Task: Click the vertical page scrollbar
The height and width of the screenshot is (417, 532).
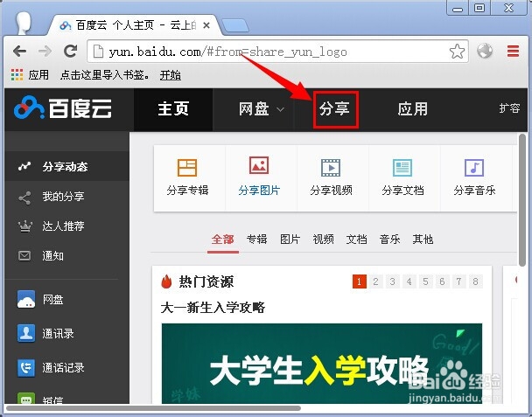Action: (522, 200)
